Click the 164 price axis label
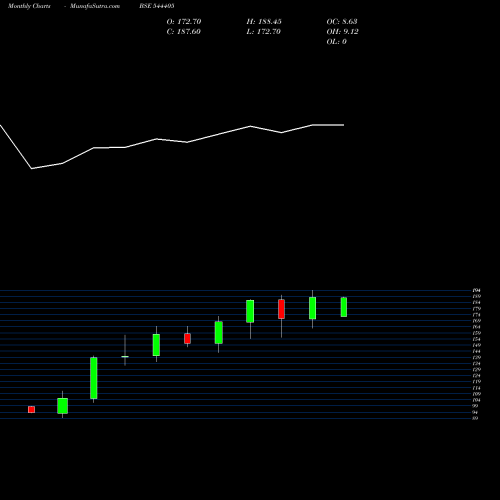 click(477, 327)
